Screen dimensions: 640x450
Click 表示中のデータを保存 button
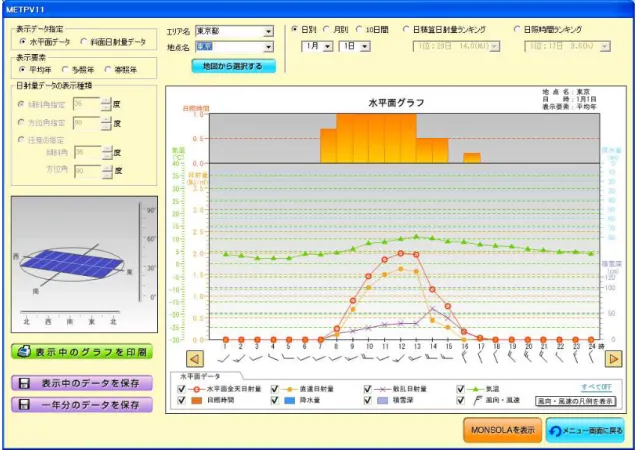(82, 383)
